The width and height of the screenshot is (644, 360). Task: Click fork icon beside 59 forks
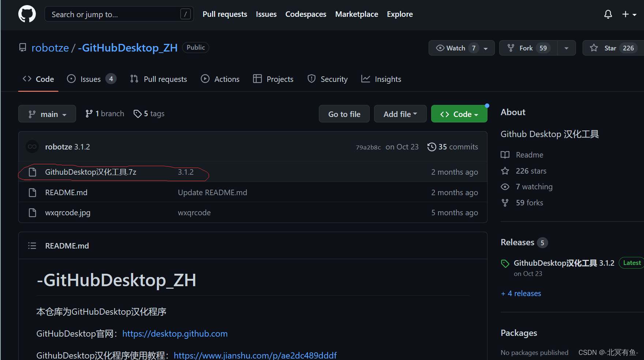(x=505, y=203)
